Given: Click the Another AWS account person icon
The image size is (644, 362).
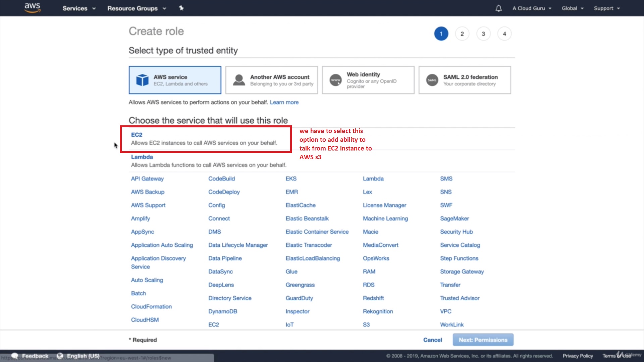Looking at the screenshot, I should click(239, 80).
